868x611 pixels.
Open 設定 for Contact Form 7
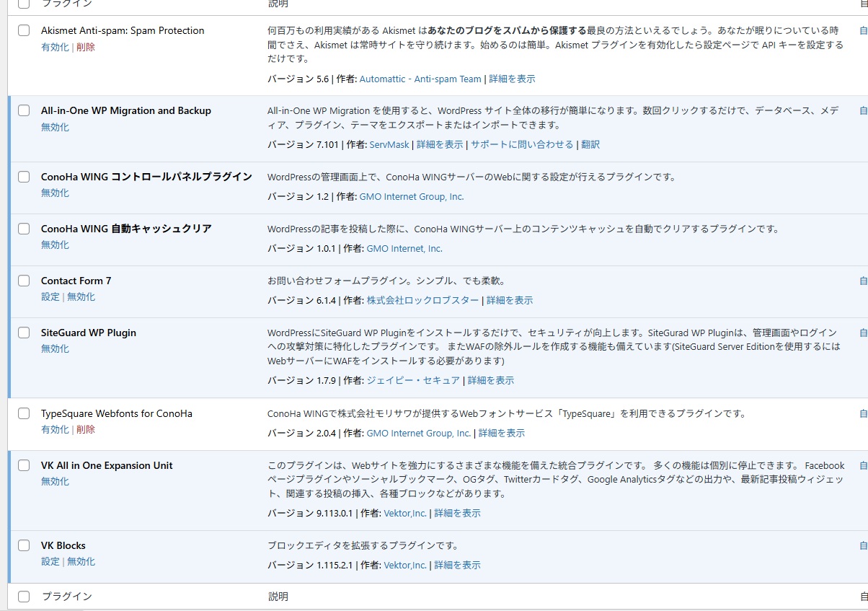point(50,296)
